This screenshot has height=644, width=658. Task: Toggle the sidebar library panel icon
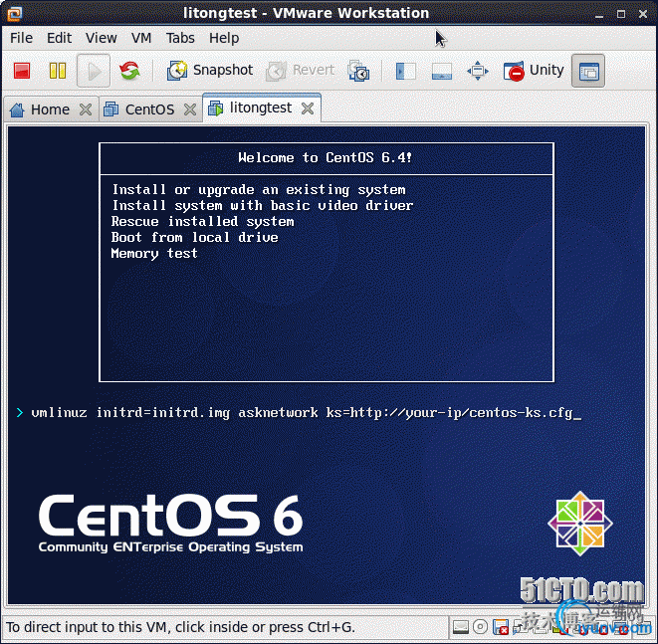(x=405, y=71)
